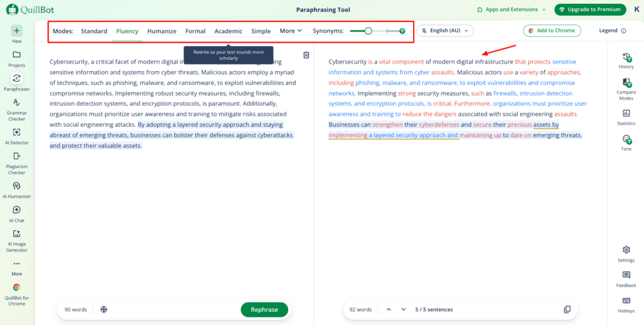Open Compare Modes panel

pos(626,89)
